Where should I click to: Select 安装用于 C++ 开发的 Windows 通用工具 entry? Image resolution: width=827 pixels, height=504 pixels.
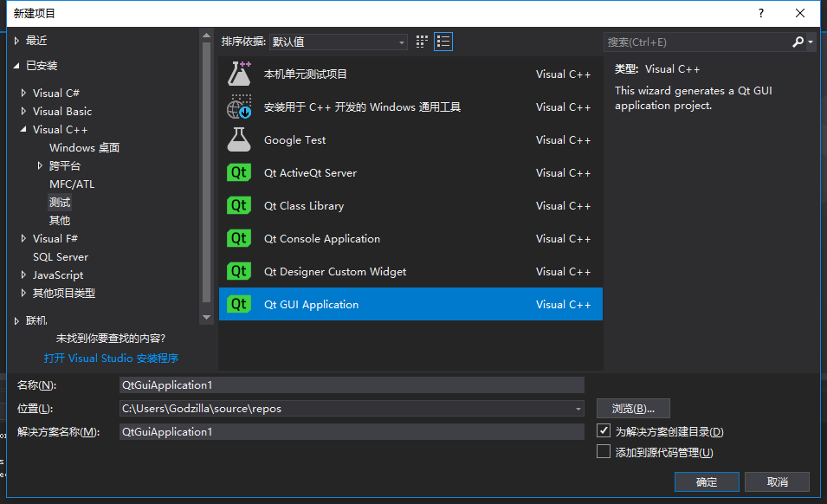tap(362, 107)
